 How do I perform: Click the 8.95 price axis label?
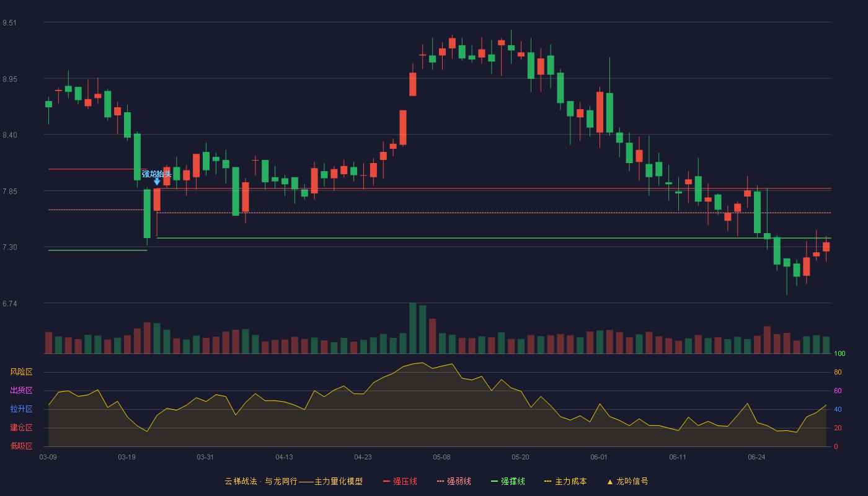click(9, 79)
